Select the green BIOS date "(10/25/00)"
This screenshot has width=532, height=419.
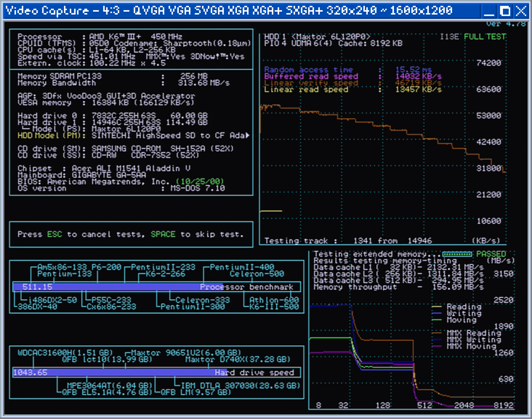coord(200,182)
